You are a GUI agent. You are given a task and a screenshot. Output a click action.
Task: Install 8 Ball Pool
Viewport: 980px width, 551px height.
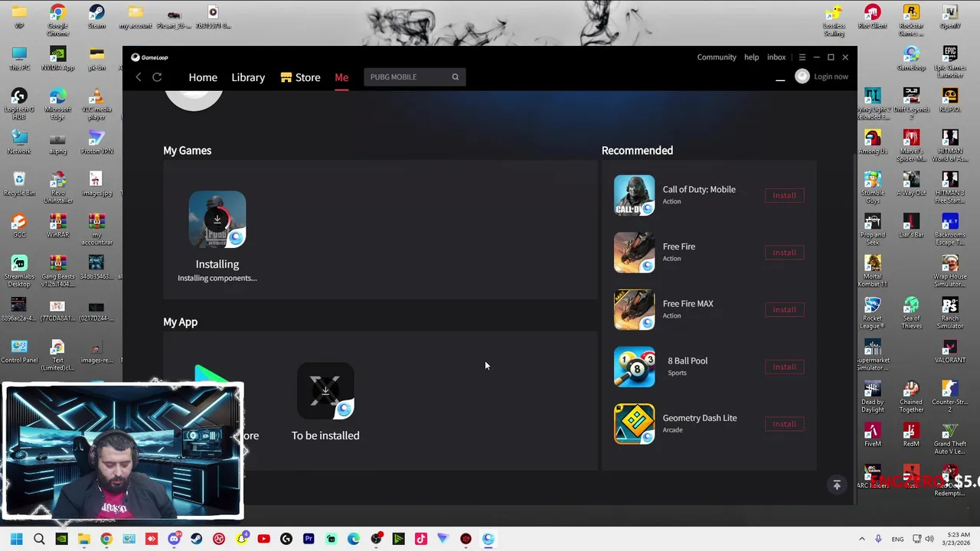coord(784,367)
